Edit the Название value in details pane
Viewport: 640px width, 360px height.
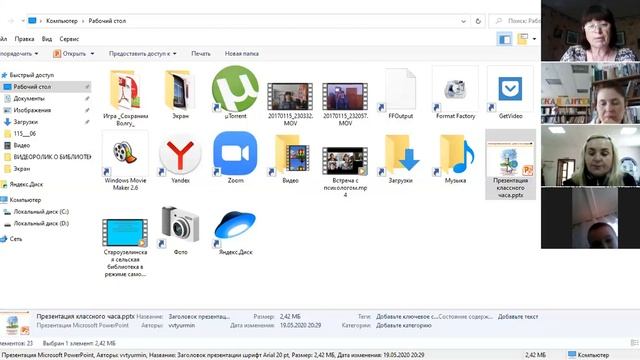point(199,317)
